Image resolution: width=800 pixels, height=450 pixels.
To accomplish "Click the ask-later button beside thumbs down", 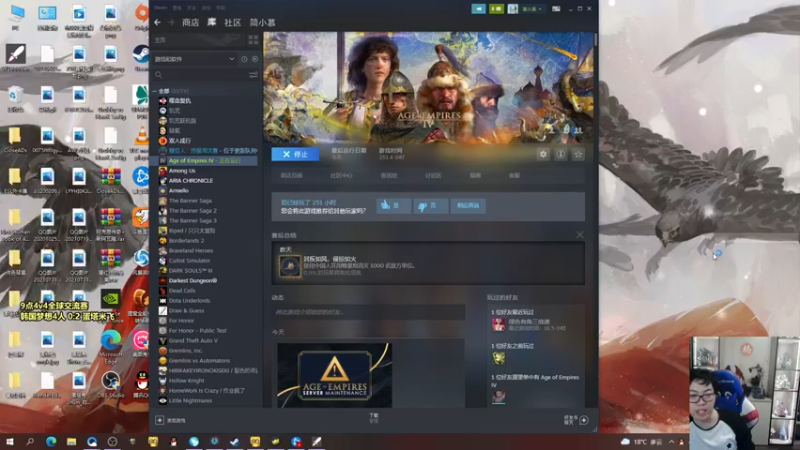I will 468,206.
